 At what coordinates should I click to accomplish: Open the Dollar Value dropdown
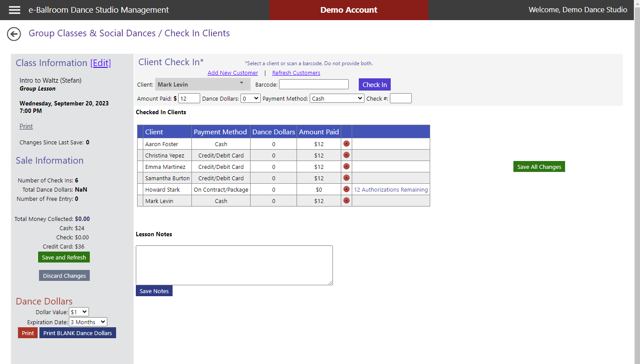pyautogui.click(x=78, y=311)
